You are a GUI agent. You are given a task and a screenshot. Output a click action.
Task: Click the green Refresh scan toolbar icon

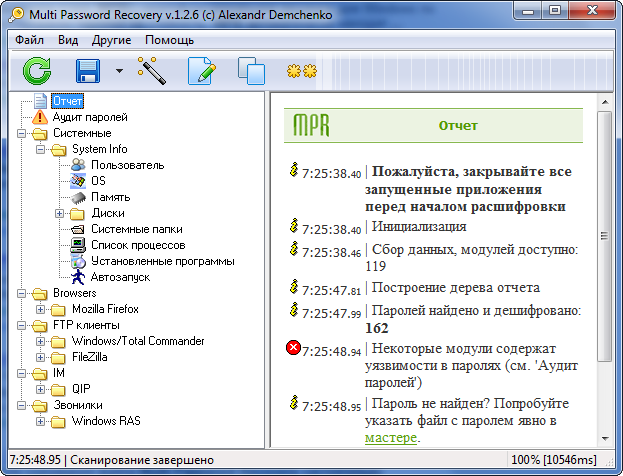(37, 71)
